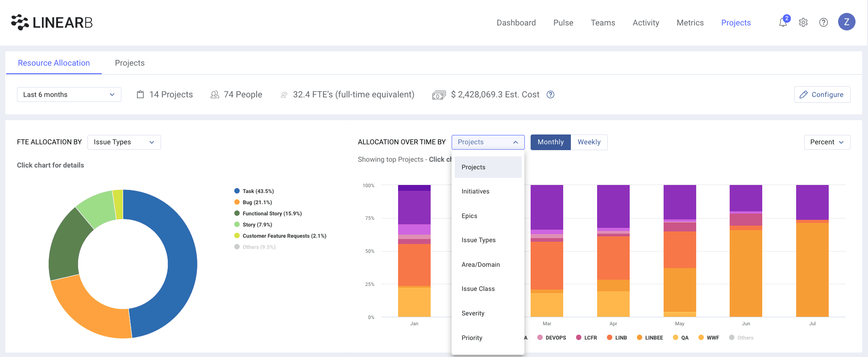Toggle WWF bar chart legend
The width and height of the screenshot is (868, 357).
709,338
